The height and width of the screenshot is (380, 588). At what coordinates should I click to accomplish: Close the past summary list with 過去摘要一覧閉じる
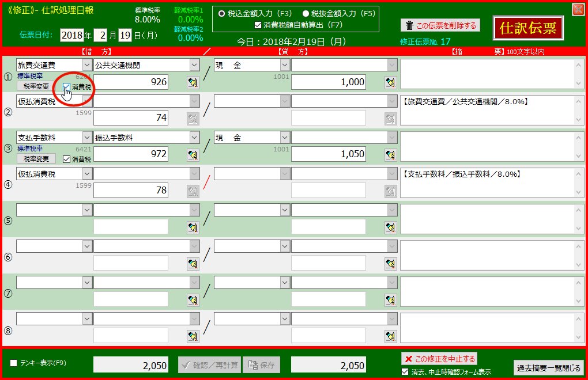[x=548, y=367]
